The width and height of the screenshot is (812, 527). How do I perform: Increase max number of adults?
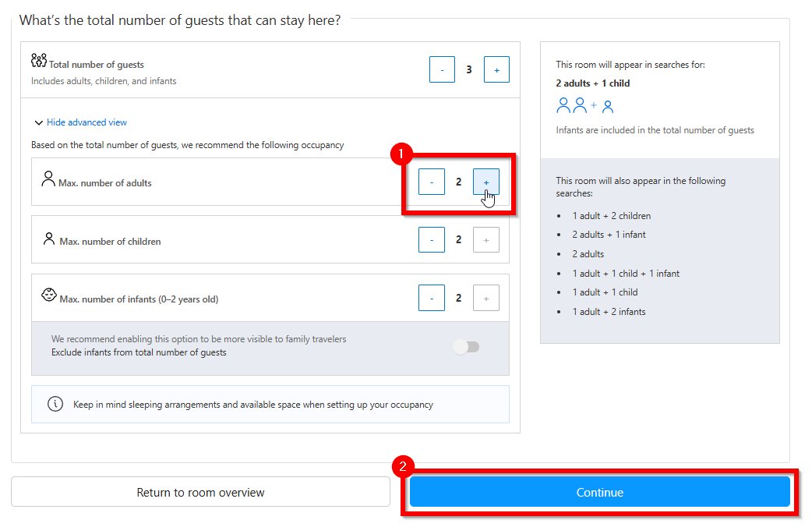(x=485, y=182)
